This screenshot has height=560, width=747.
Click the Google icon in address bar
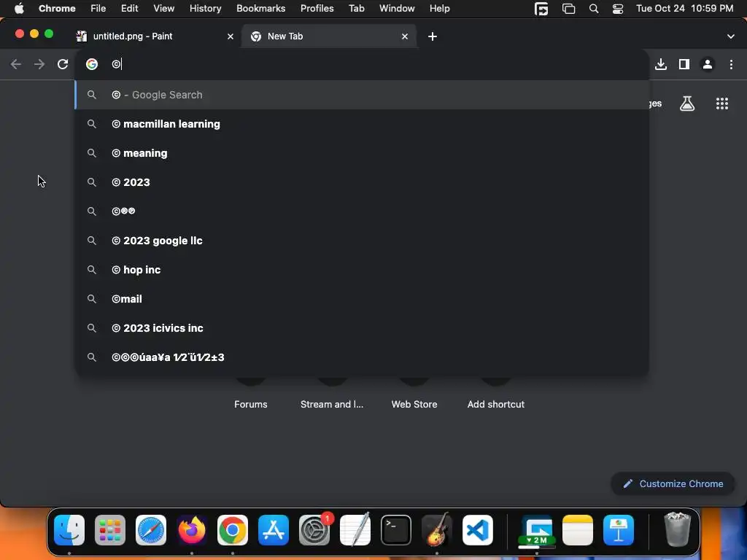(91, 64)
